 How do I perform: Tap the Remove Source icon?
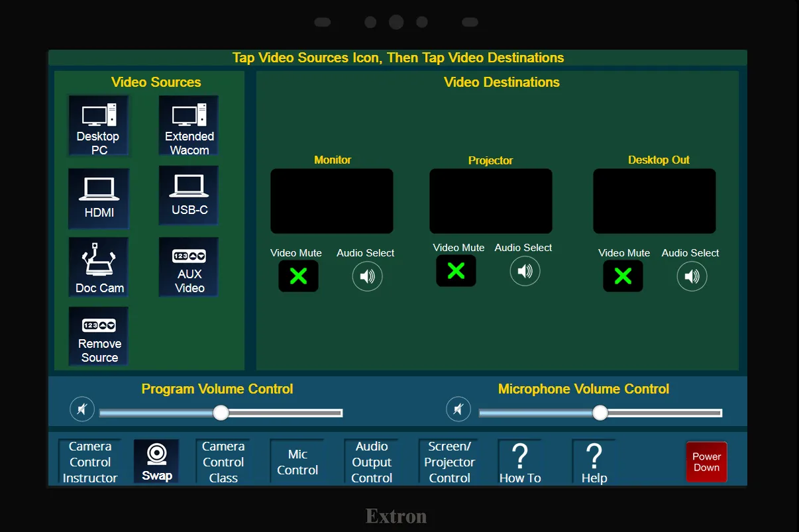[99, 337]
